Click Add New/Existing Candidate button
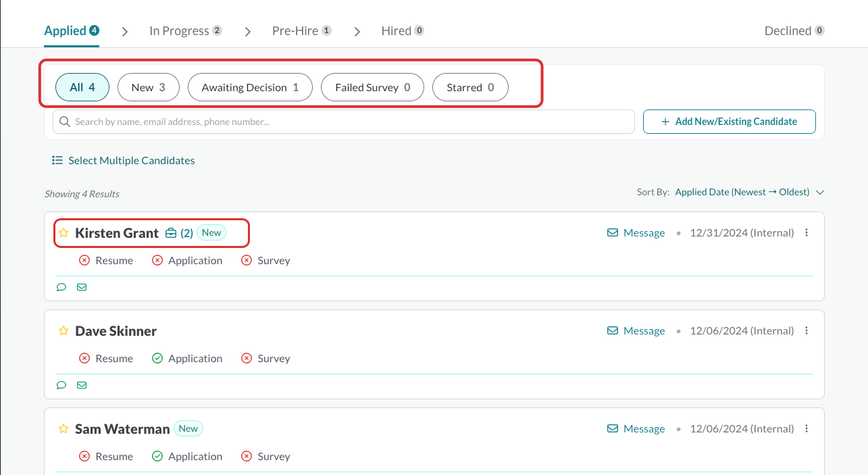Screen dimensions: 868x475 [x=730, y=122]
